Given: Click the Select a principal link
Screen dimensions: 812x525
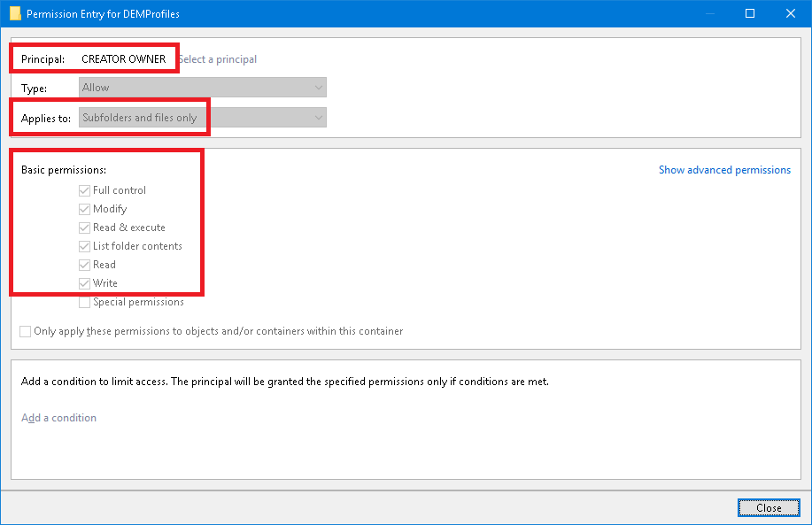Looking at the screenshot, I should click(x=218, y=59).
